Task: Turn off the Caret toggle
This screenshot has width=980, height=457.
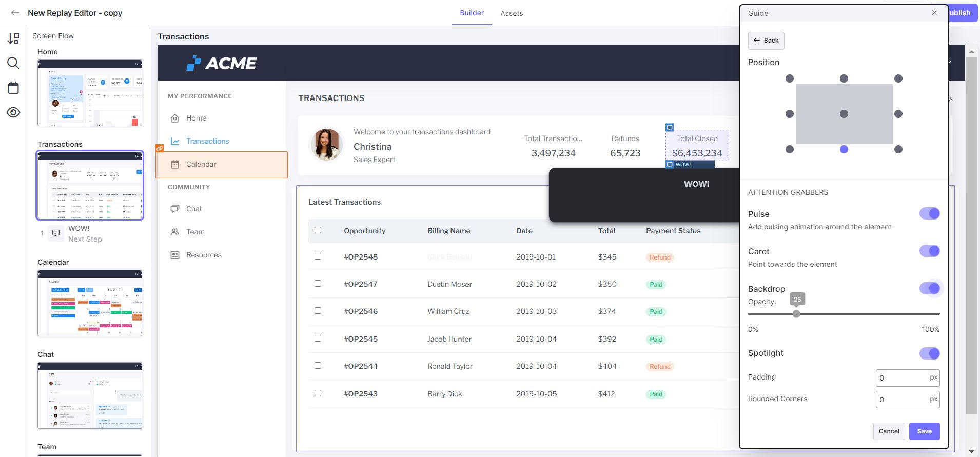Action: click(929, 251)
